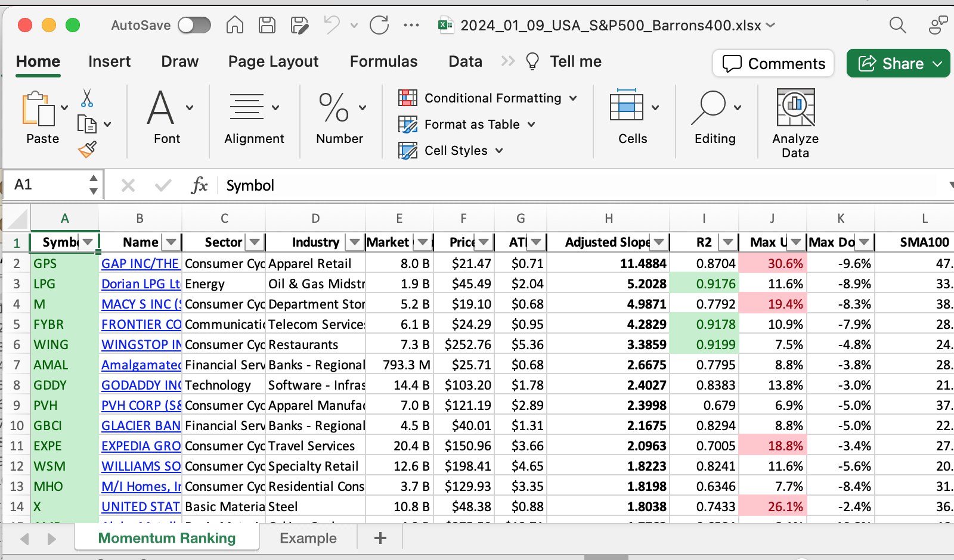Open the Comments pane button
The width and height of the screenshot is (954, 560).
773,63
